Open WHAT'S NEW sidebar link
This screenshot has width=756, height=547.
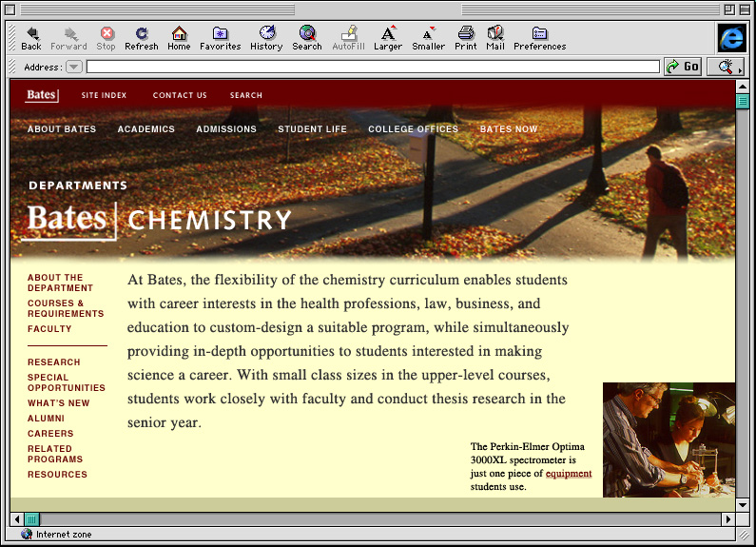58,402
